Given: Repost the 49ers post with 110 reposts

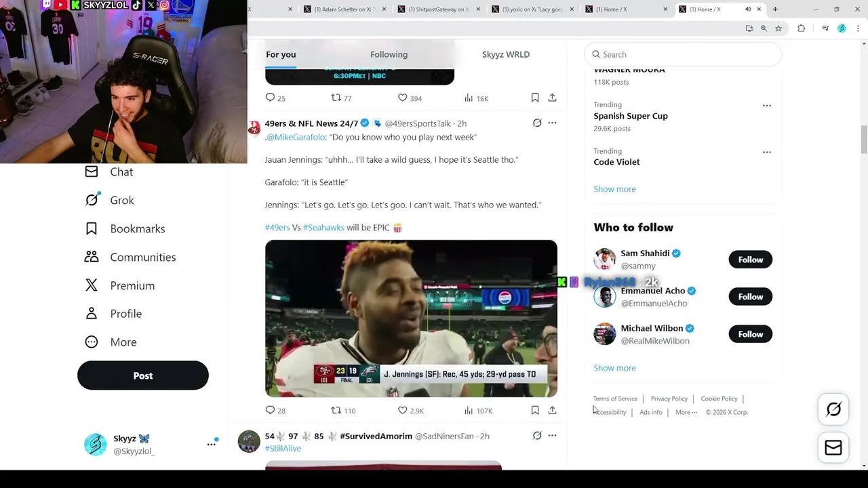Looking at the screenshot, I should pos(343,410).
